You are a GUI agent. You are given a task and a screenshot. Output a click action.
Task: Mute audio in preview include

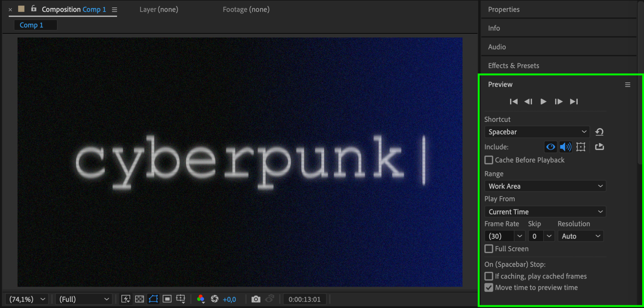tap(565, 147)
